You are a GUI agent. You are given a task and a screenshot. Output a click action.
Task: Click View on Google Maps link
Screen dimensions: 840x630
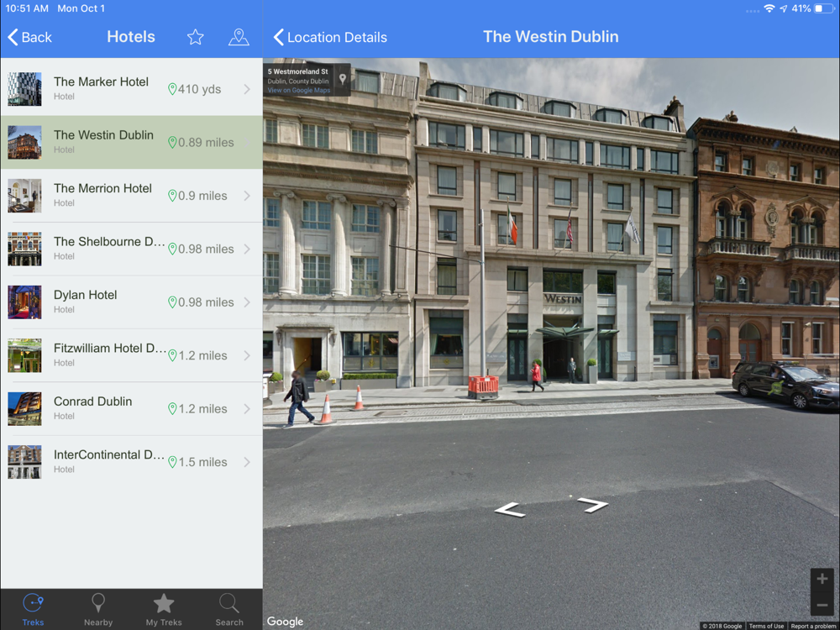click(x=299, y=91)
